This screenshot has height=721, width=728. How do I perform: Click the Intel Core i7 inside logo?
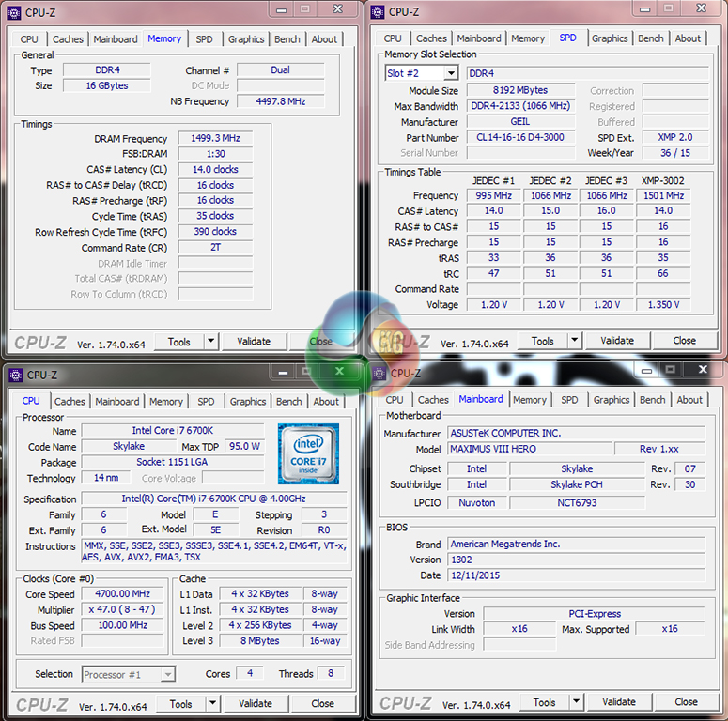click(308, 453)
